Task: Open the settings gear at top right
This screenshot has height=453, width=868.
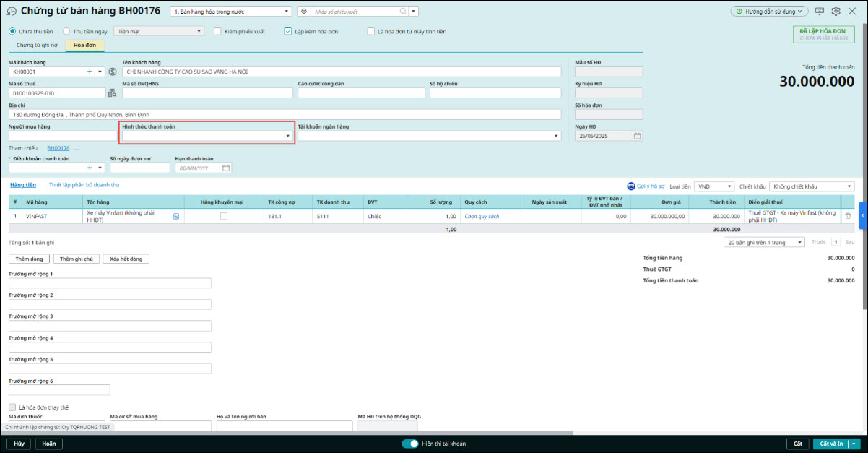Action: point(836,12)
